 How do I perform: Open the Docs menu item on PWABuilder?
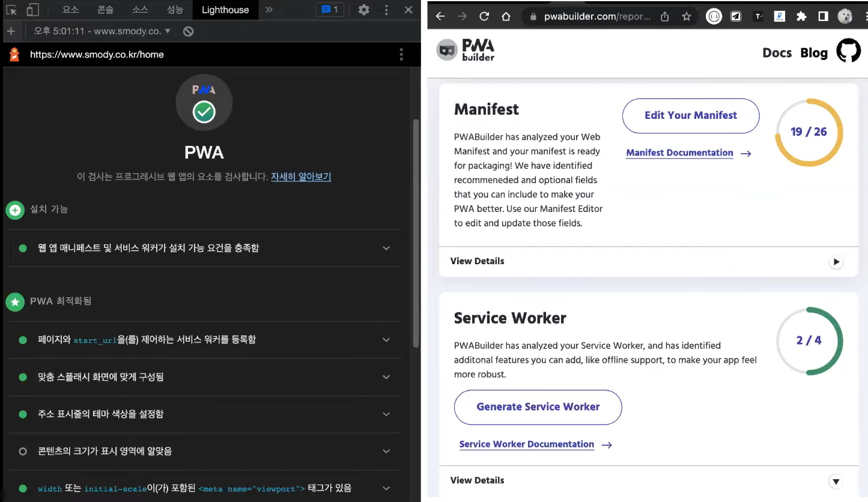[x=777, y=53]
